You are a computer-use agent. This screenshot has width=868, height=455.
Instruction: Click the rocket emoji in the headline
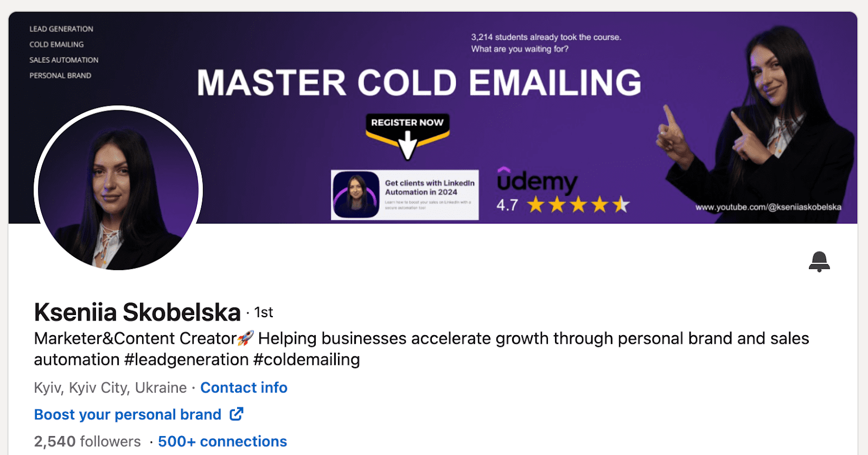(x=246, y=338)
